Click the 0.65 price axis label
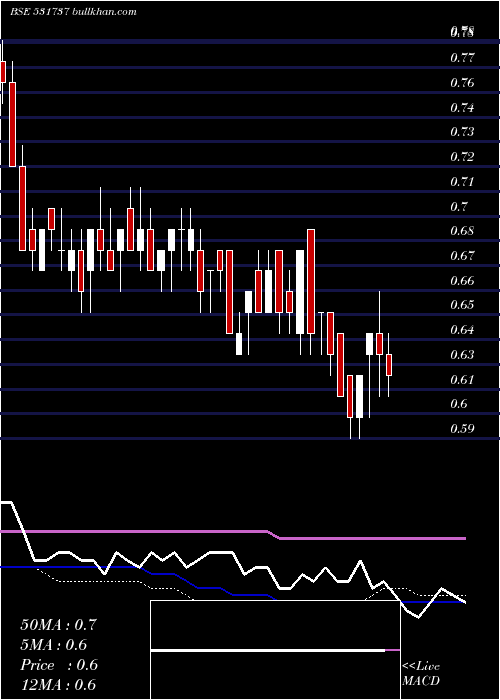Screen dimensions: 500x700 pos(462,305)
